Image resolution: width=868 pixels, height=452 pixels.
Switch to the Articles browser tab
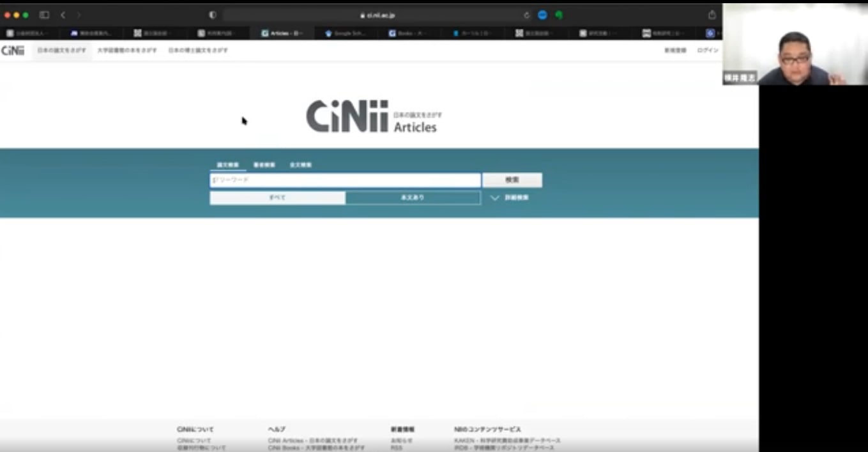tap(282, 33)
